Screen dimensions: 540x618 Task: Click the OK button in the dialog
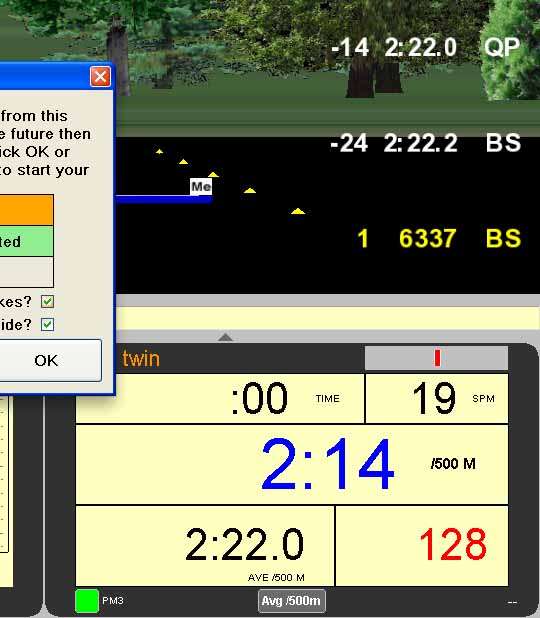tap(47, 360)
